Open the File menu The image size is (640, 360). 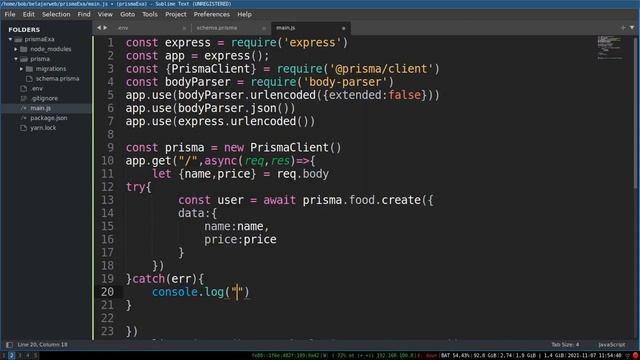click(x=10, y=14)
